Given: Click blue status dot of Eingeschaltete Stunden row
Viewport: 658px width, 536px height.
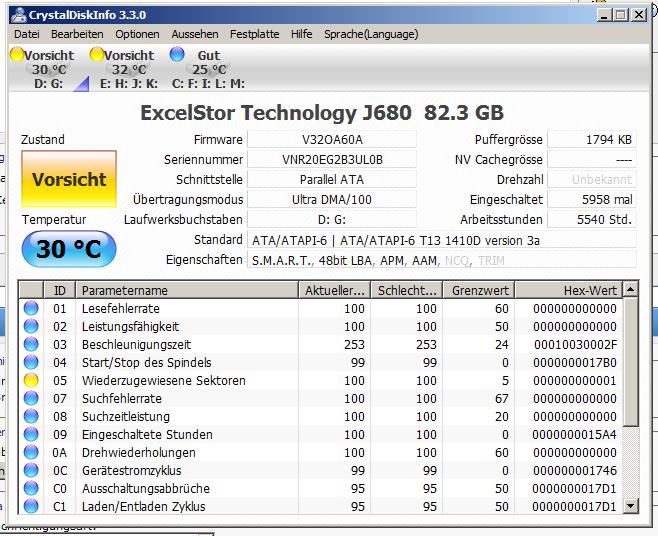Looking at the screenshot, I should point(31,434).
